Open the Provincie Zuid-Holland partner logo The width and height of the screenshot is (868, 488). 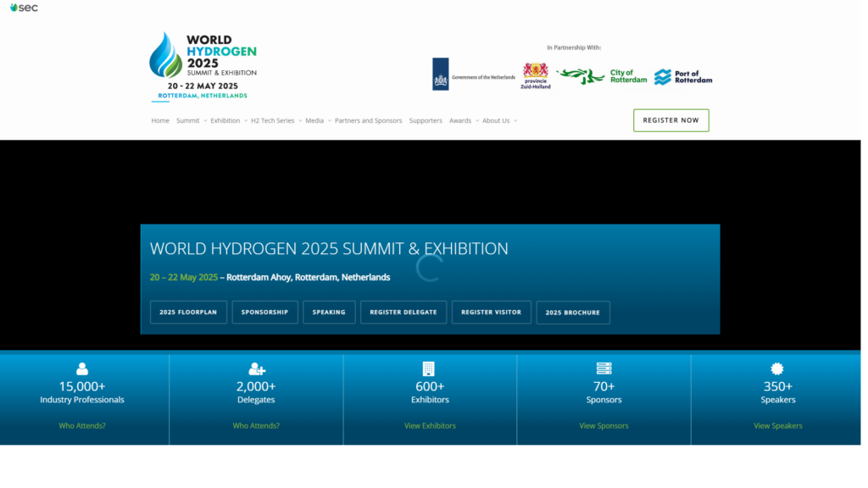coord(536,75)
